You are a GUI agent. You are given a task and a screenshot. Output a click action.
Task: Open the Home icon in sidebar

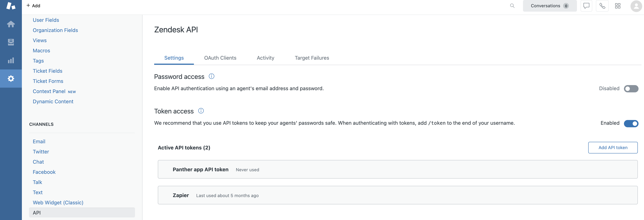[11, 24]
